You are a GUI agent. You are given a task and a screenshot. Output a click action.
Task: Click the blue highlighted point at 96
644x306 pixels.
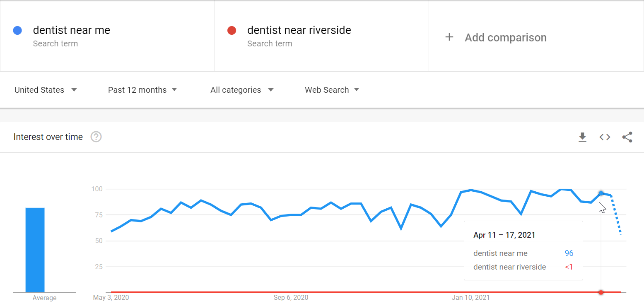point(601,193)
